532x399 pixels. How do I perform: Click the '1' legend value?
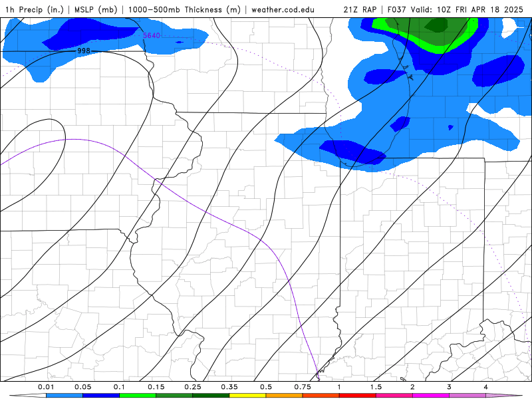point(339,387)
